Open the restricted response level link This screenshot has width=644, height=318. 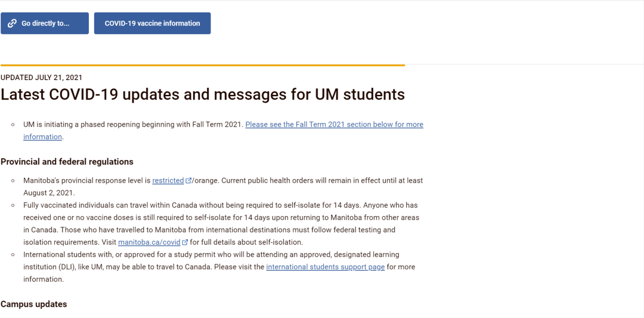click(168, 180)
